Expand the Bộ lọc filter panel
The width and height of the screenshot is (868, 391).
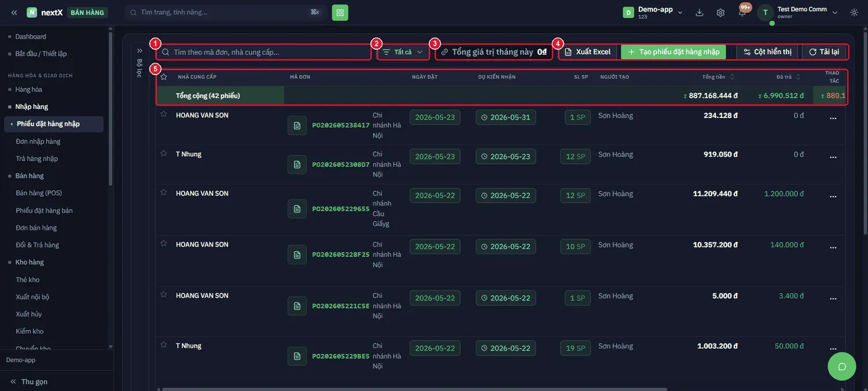tap(139, 51)
